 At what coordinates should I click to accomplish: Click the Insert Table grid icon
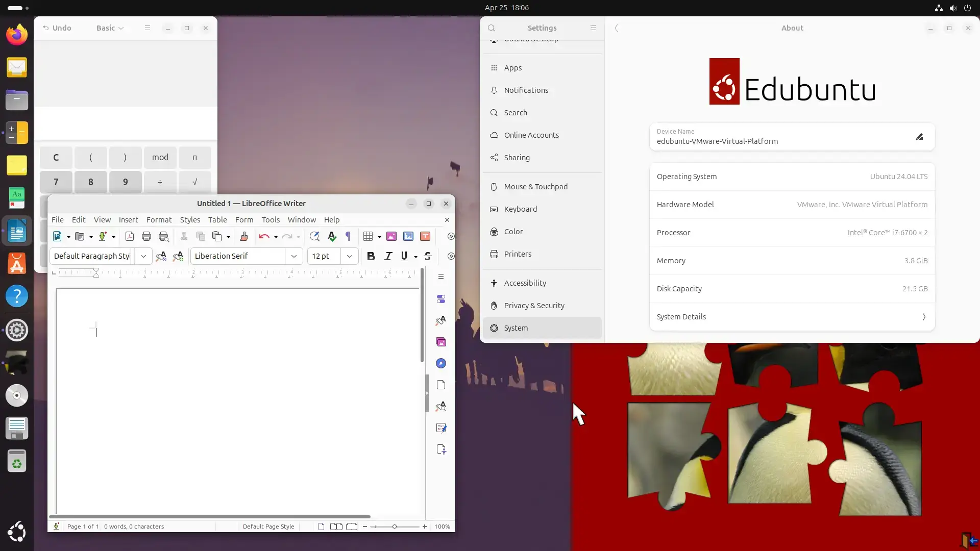368,236
